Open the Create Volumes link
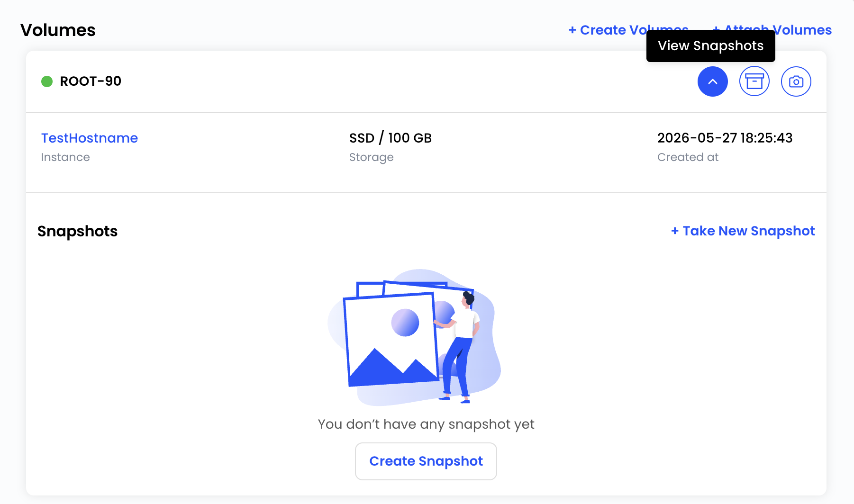 point(628,30)
